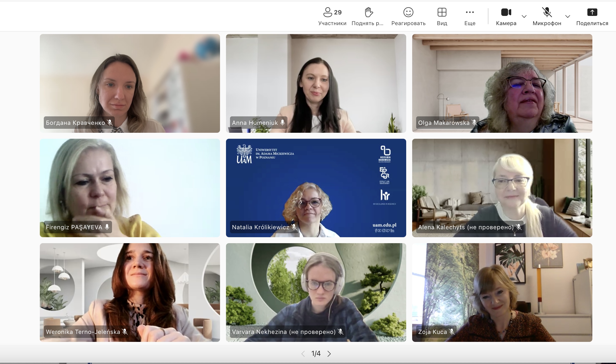The width and height of the screenshot is (616, 364).
Task: Change layout via Вид button
Action: [442, 17]
